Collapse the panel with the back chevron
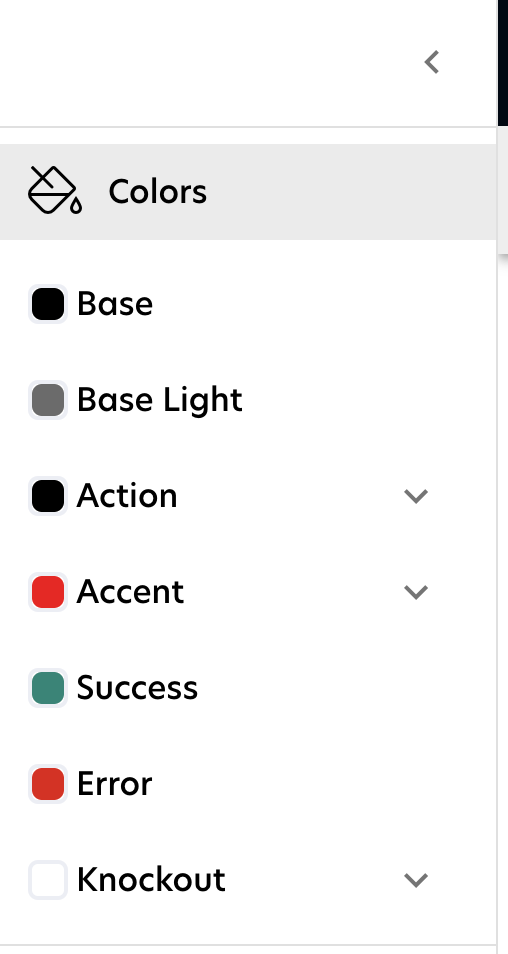This screenshot has height=954, width=508. tap(432, 62)
